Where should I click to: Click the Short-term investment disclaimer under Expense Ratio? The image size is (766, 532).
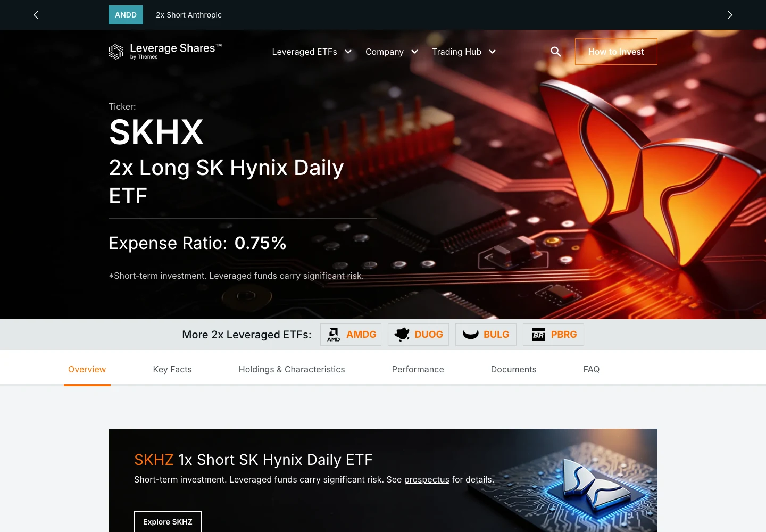click(236, 276)
